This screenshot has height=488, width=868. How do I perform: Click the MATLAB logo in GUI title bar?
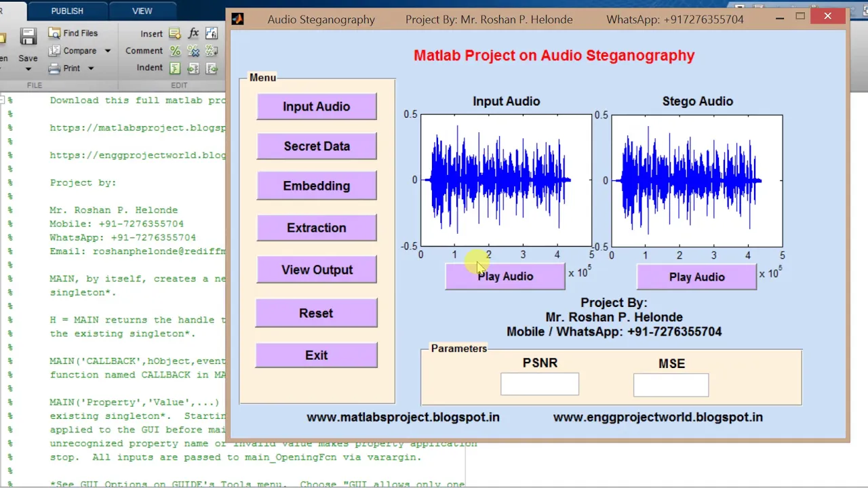pos(237,19)
